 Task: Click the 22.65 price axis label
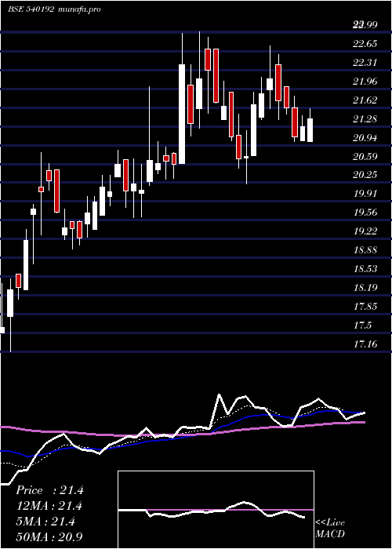(x=365, y=44)
